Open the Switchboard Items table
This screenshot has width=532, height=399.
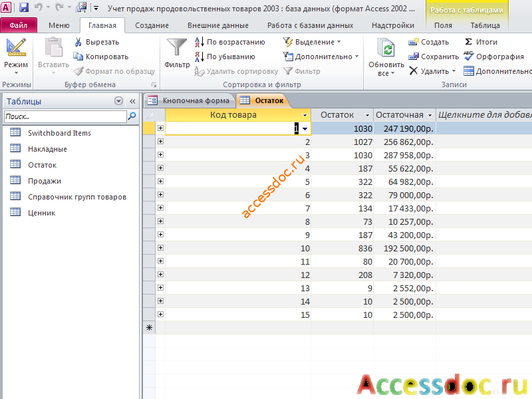pyautogui.click(x=59, y=133)
